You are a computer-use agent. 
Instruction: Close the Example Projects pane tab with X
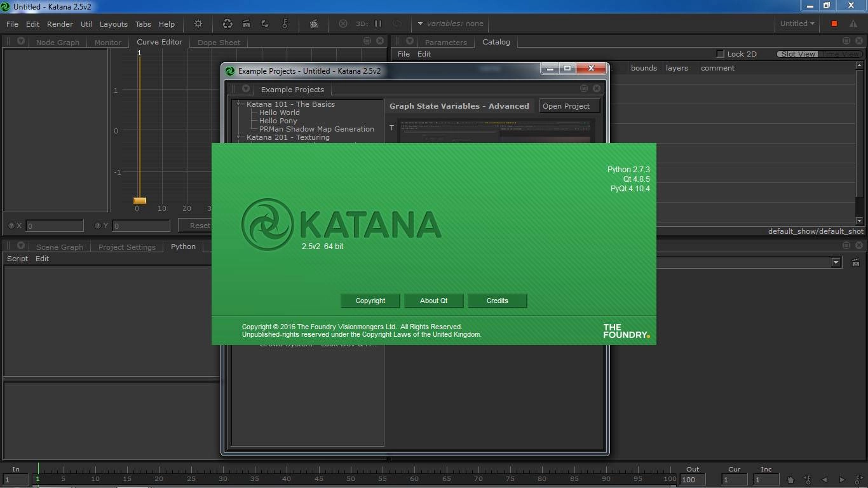click(x=597, y=88)
